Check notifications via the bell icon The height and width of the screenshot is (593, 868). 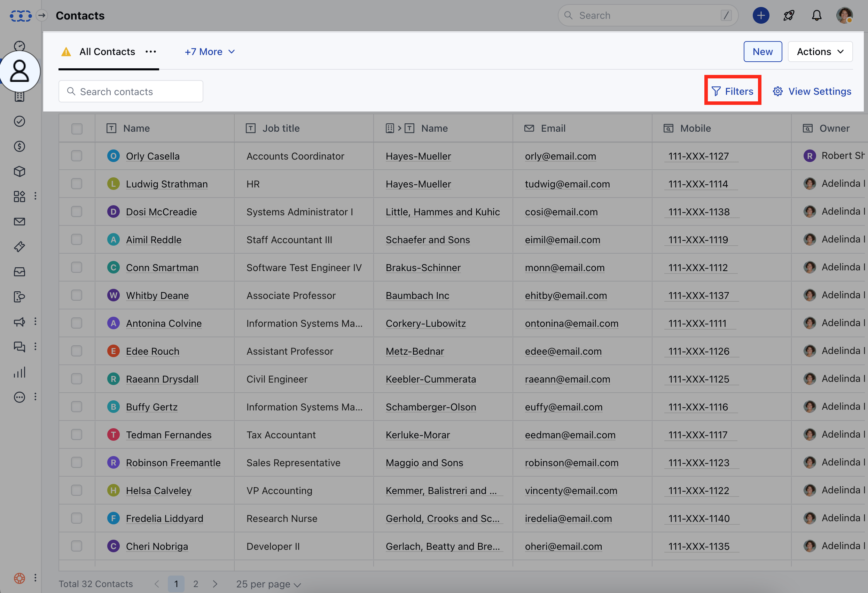point(816,15)
